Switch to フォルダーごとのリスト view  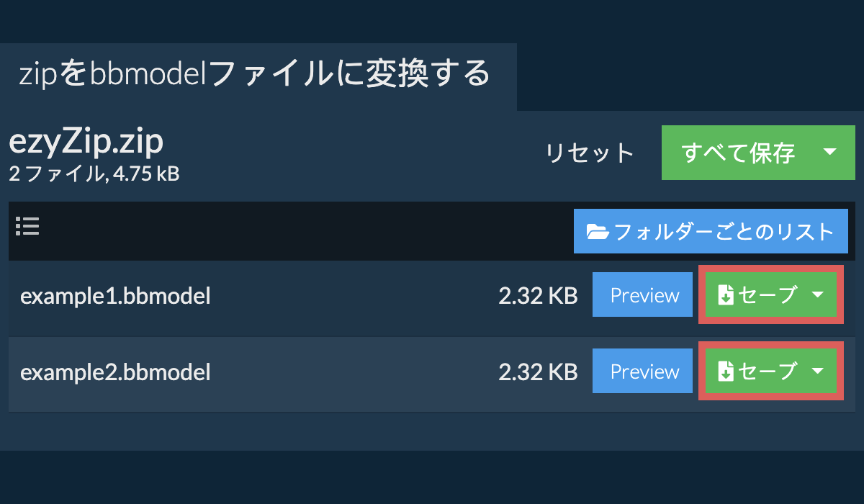[x=711, y=232]
